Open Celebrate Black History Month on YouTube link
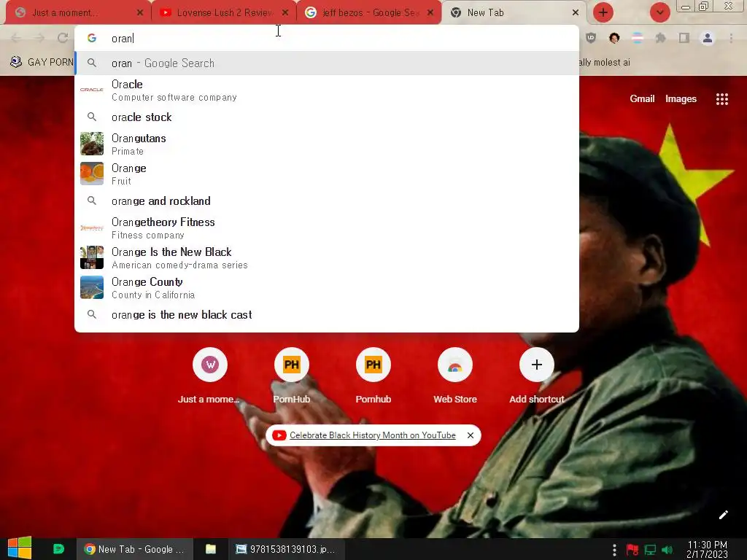 click(372, 435)
